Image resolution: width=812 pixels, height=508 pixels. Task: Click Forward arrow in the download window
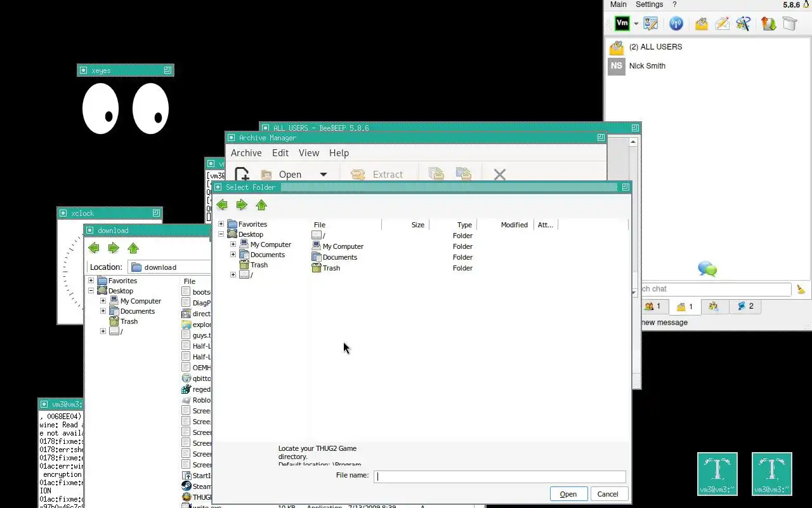114,248
